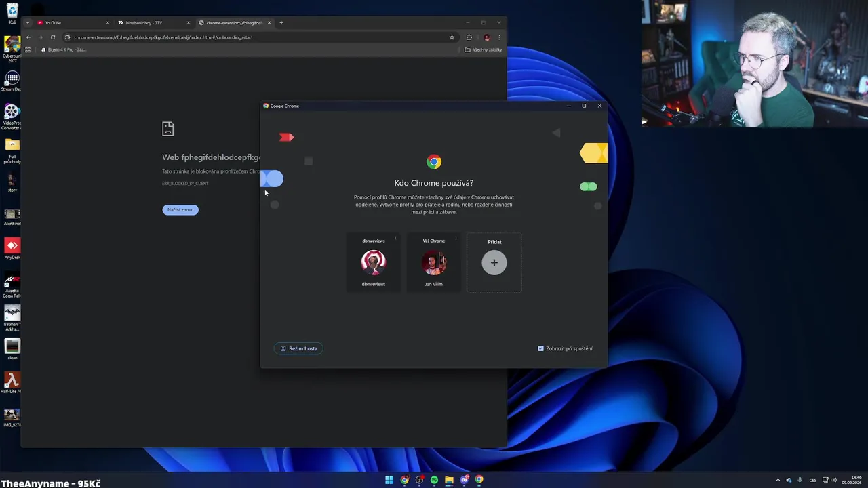Screen dimensions: 868x488
Task: Open Chrome three-dot menu
Action: pos(499,37)
